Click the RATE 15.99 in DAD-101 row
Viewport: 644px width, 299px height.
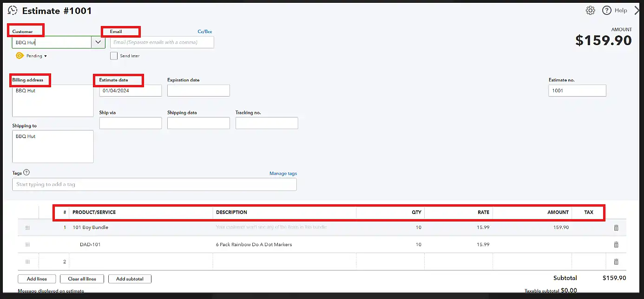point(483,245)
